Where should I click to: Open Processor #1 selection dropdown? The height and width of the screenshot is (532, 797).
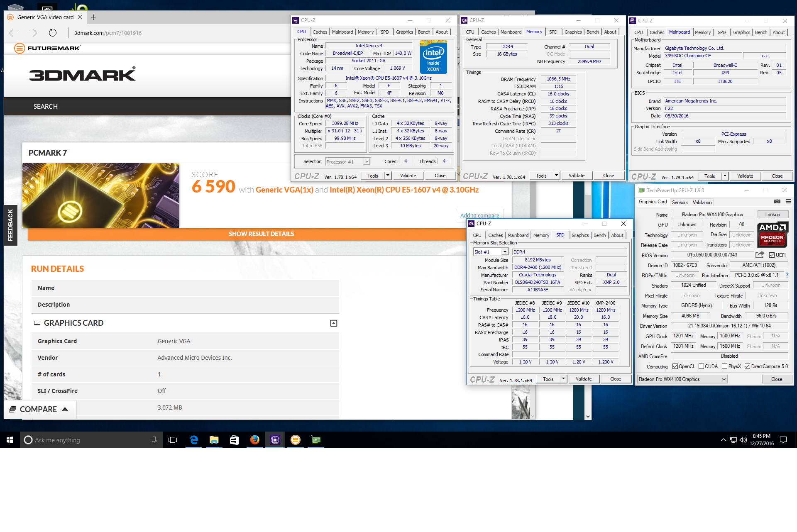click(347, 162)
